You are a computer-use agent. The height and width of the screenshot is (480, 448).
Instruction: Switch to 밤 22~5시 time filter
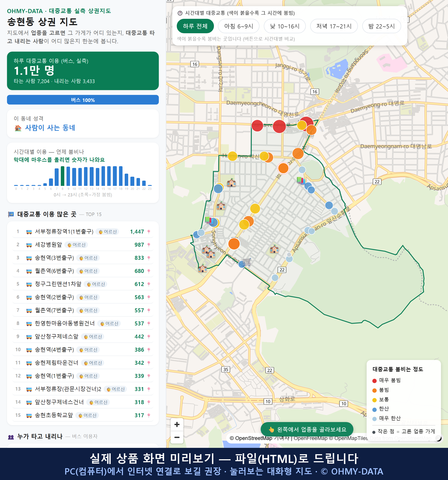tap(381, 26)
